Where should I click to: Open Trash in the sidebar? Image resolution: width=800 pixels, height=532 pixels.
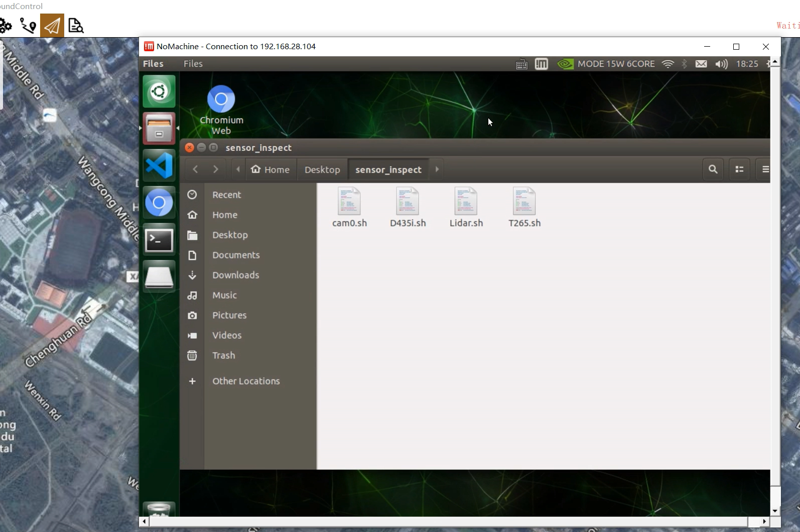[x=248, y=355]
